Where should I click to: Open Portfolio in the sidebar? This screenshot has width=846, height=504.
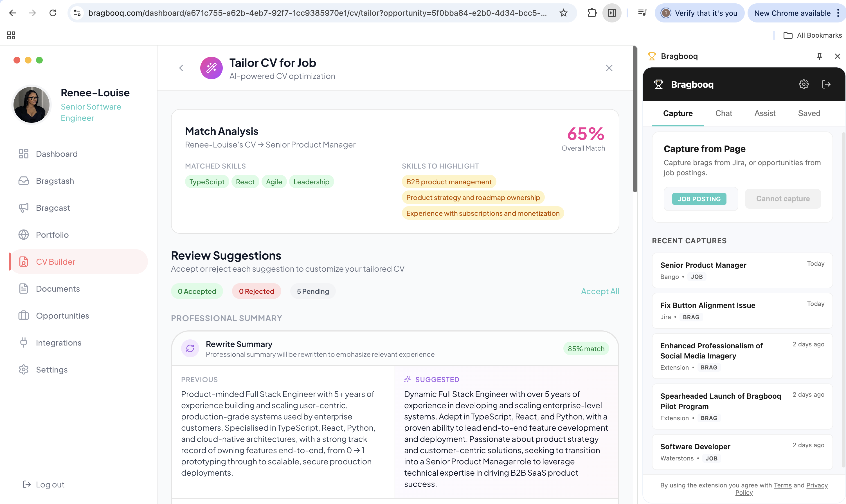click(52, 235)
